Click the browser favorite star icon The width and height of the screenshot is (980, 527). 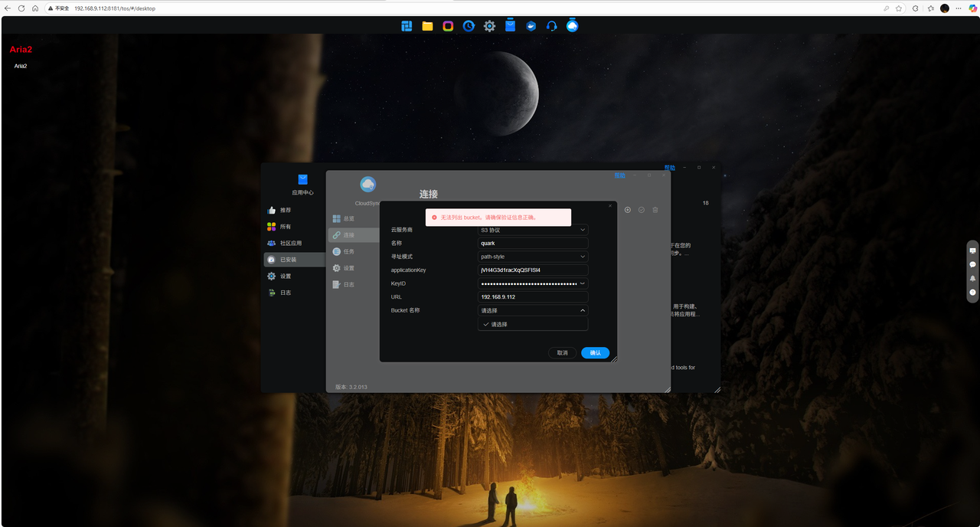[899, 8]
